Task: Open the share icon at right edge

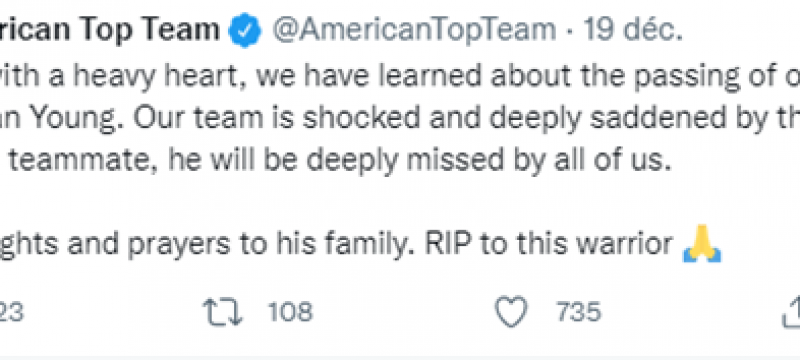Action: tap(791, 312)
